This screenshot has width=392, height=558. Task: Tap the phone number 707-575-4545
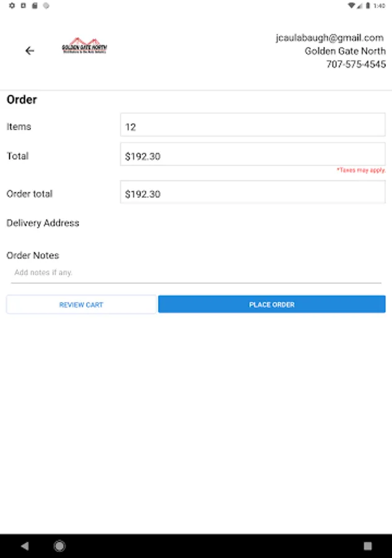(355, 64)
